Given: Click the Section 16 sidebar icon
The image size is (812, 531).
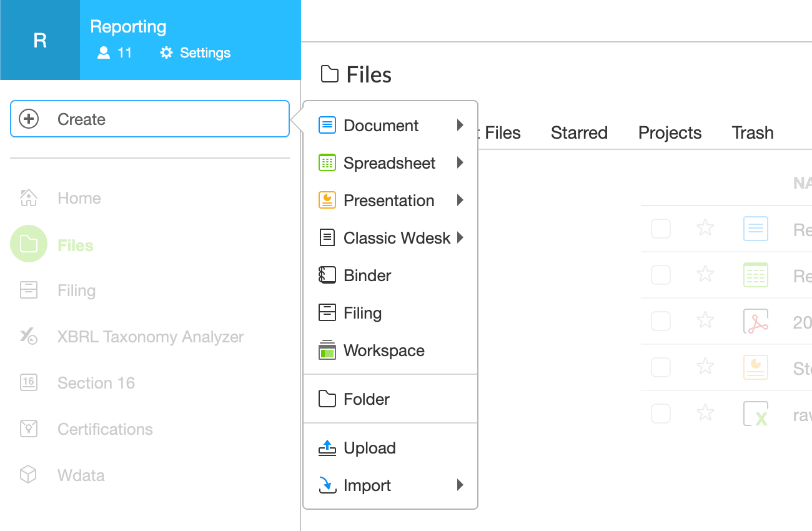Looking at the screenshot, I should (x=28, y=383).
